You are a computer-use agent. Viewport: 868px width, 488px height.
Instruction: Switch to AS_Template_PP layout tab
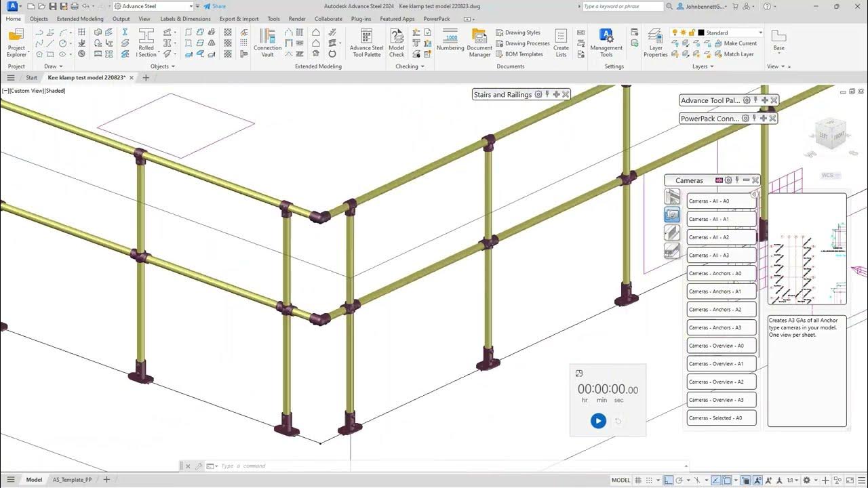click(x=72, y=480)
